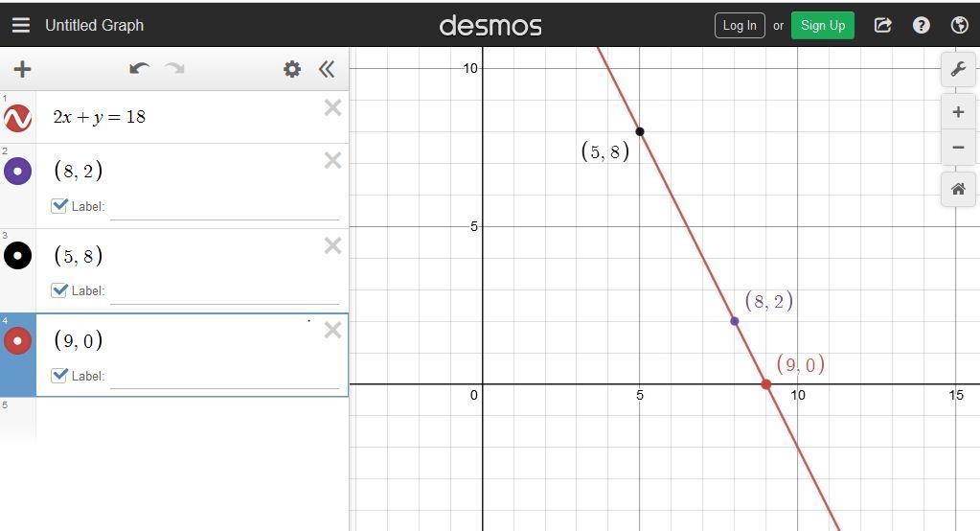980x531 pixels.
Task: Zoom in with the plus button
Action: pyautogui.click(x=958, y=112)
